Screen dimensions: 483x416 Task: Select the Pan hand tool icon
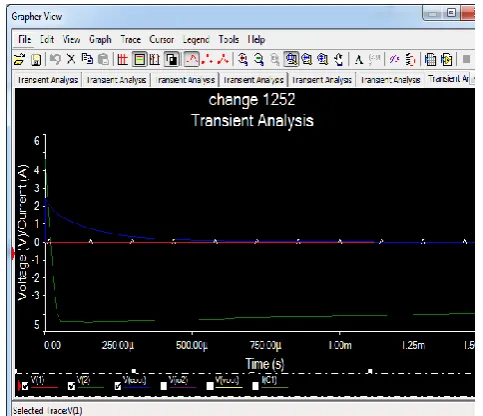(339, 60)
